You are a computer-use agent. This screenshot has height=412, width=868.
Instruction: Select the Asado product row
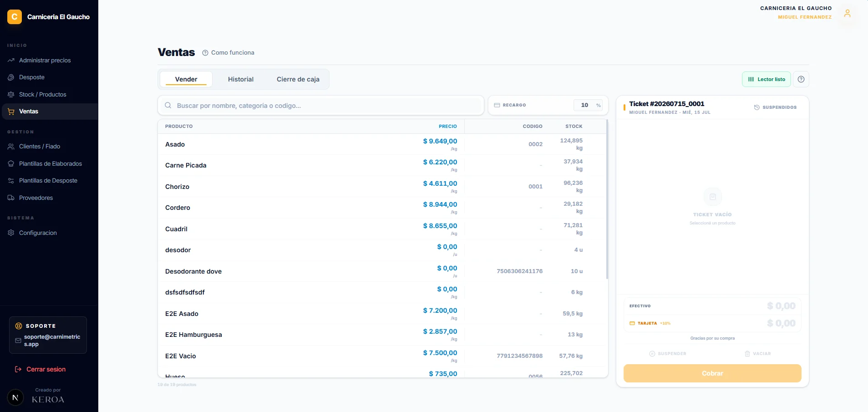382,144
